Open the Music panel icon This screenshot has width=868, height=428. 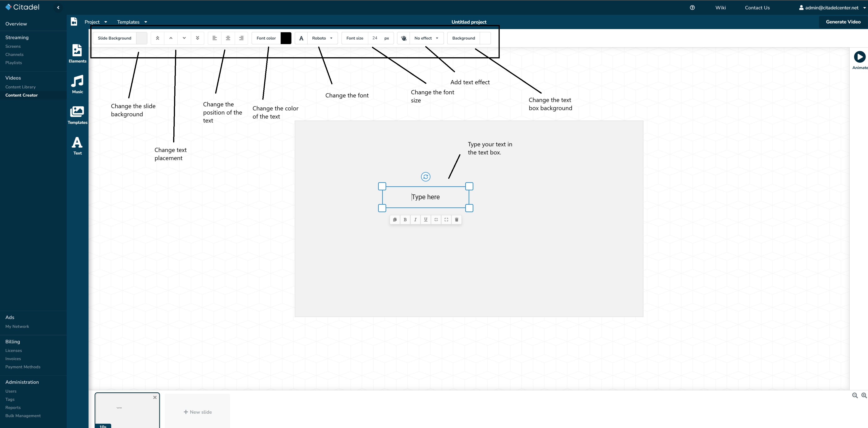pyautogui.click(x=77, y=84)
